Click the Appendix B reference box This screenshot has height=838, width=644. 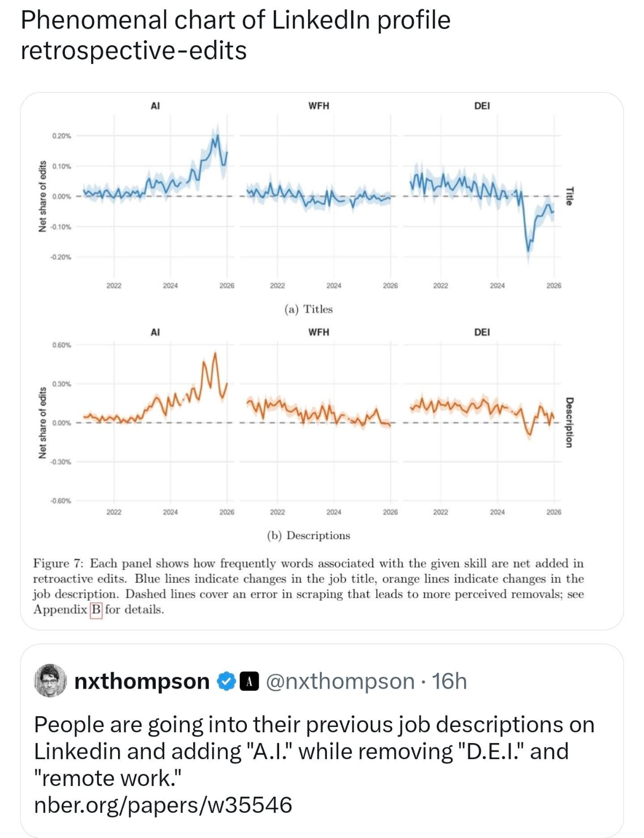tap(97, 610)
